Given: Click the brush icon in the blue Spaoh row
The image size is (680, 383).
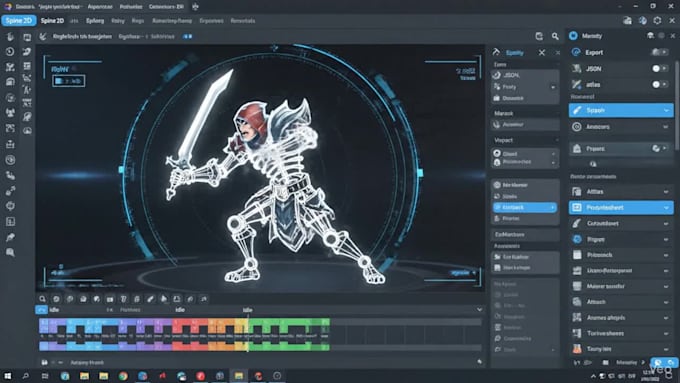Looking at the screenshot, I should [x=577, y=110].
